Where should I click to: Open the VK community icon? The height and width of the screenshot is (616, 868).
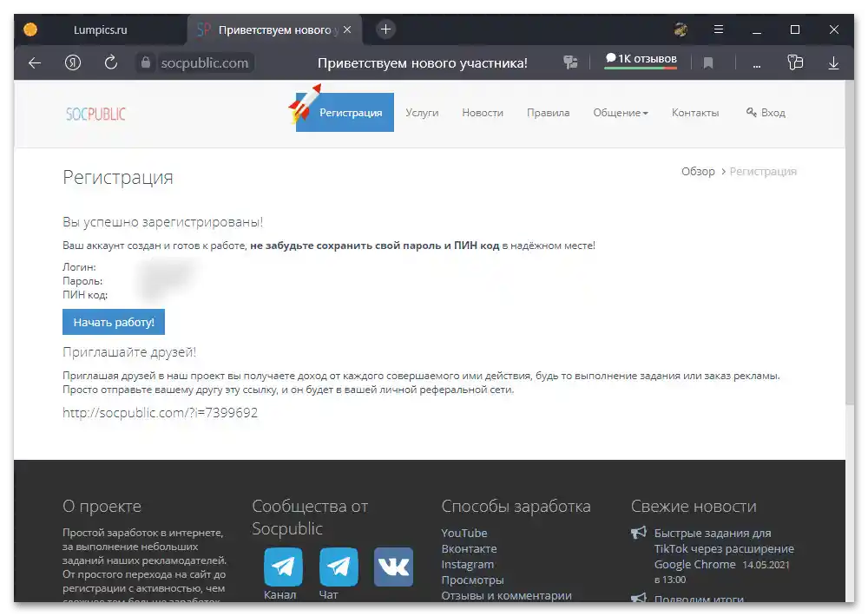[393, 567]
